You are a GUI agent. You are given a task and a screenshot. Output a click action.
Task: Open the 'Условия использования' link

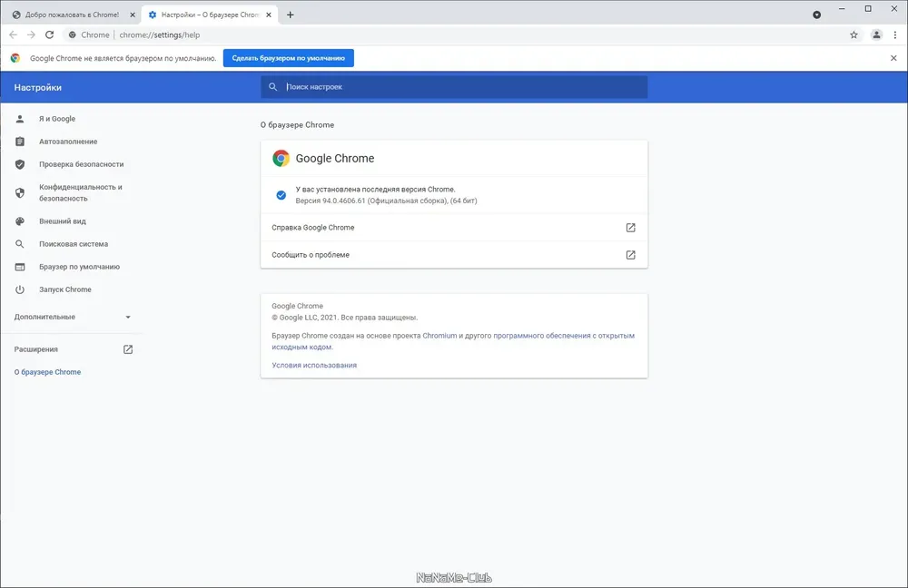tap(314, 365)
